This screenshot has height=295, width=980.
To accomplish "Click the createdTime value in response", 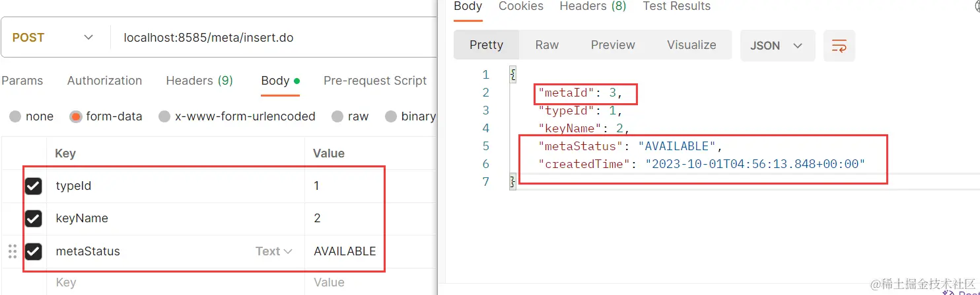I will [x=755, y=164].
